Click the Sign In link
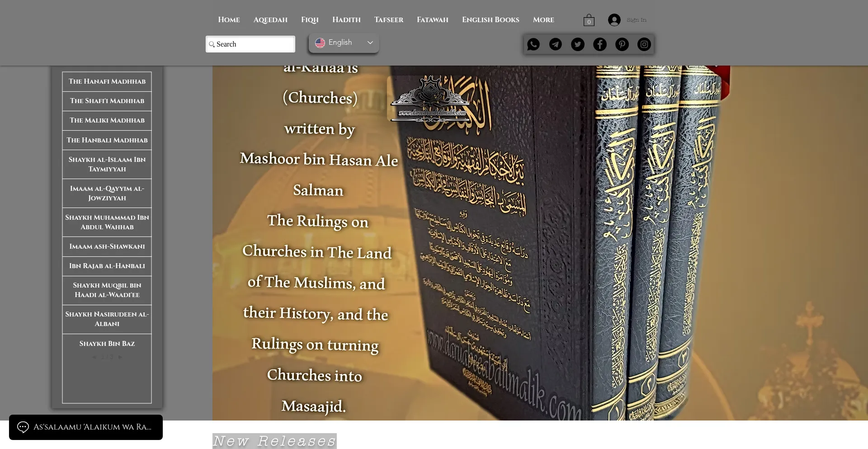The width and height of the screenshot is (868, 449). [x=636, y=20]
